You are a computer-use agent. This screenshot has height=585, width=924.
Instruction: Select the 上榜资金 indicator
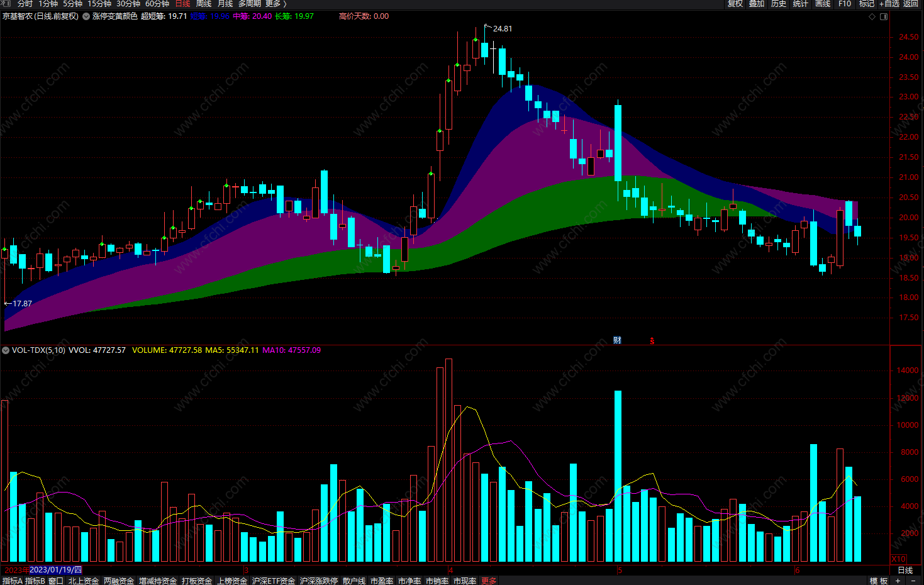[232, 581]
